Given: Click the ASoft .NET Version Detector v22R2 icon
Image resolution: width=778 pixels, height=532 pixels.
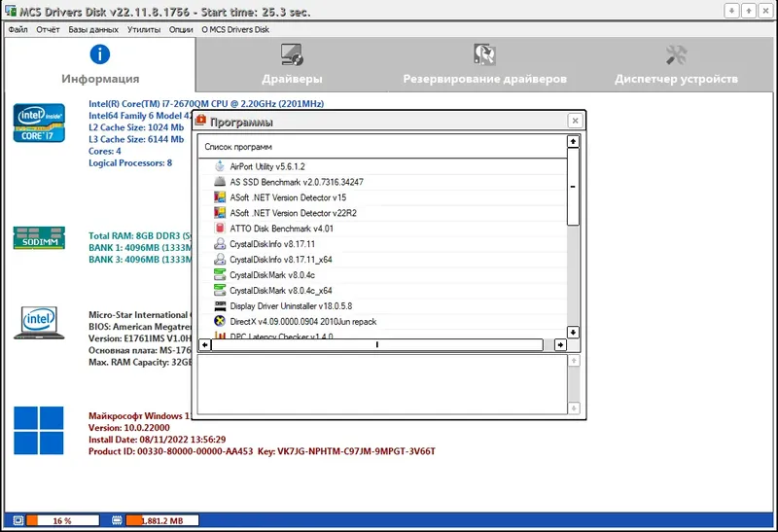Looking at the screenshot, I should click(220, 212).
